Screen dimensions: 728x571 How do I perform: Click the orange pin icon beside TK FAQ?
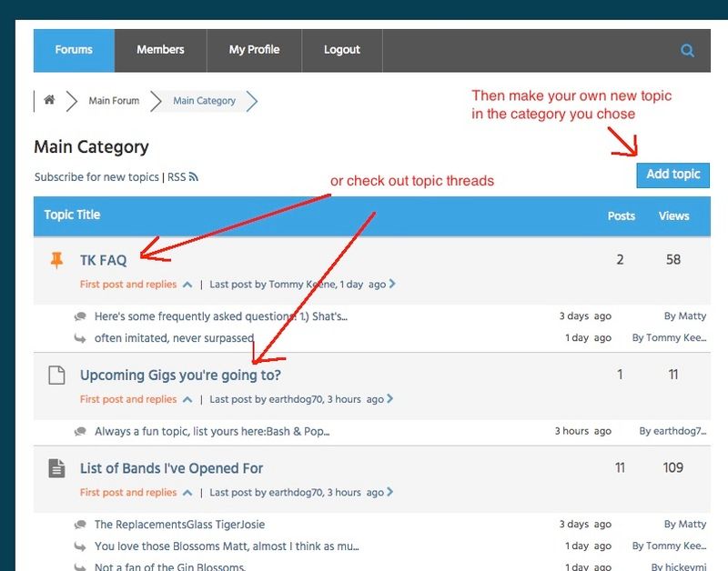click(x=56, y=261)
